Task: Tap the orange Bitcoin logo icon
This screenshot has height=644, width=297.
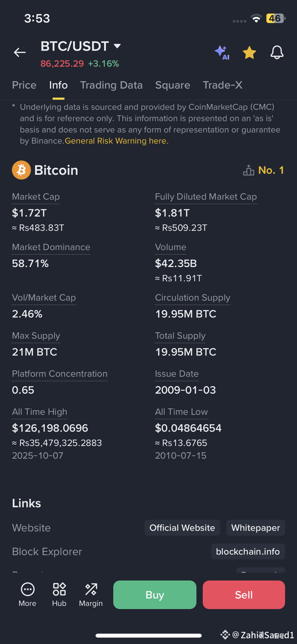Action: (x=21, y=170)
